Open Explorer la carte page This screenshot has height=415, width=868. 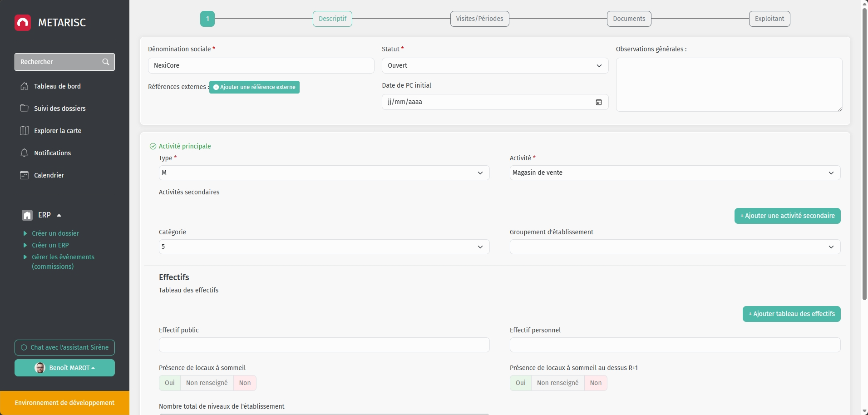coord(58,131)
